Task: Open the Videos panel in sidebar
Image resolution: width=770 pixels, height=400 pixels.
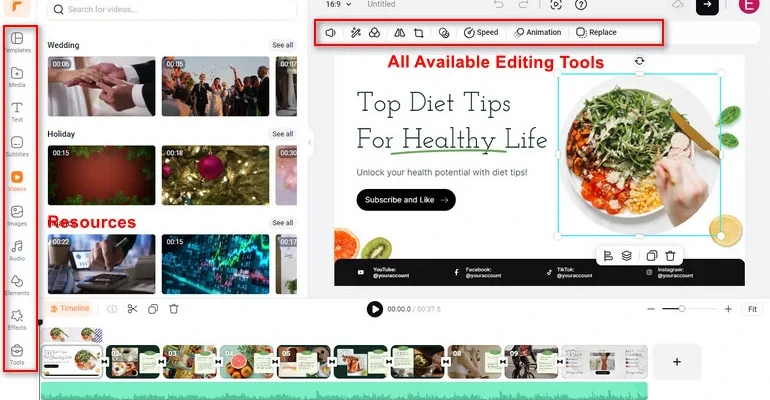Action: 17,181
